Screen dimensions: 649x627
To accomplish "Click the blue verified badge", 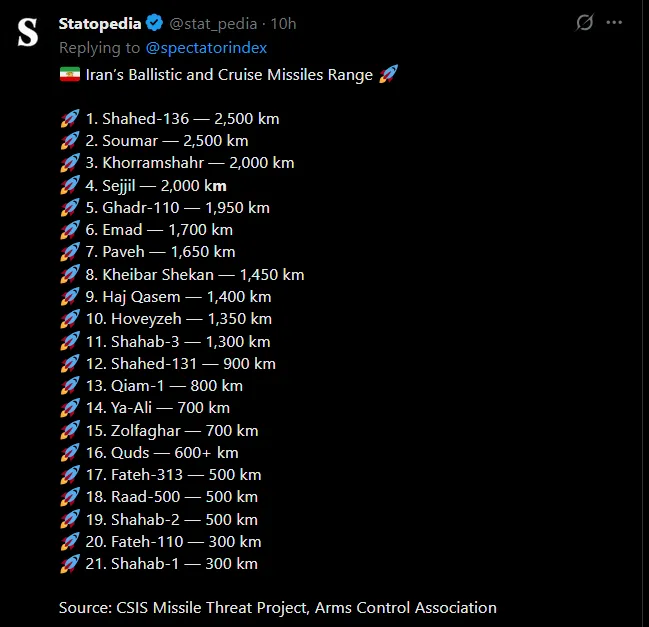I will (155, 23).
